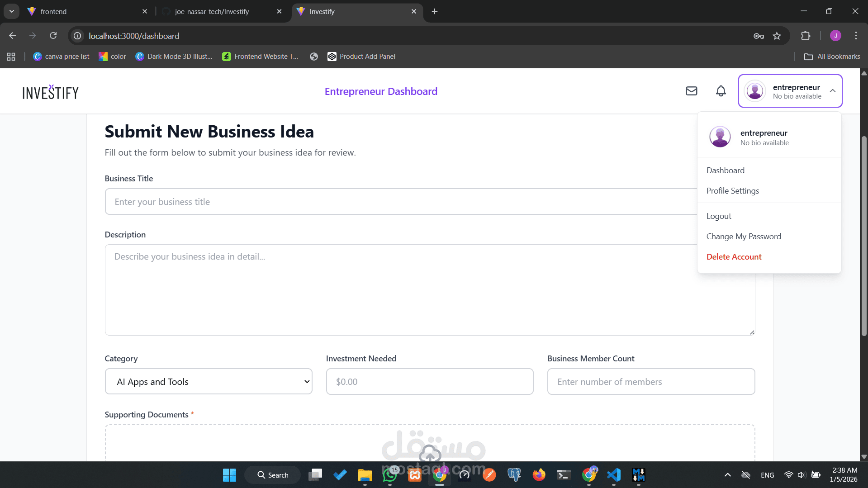Screen dimensions: 868x488
Task: Go forward in browser history
Action: 33,36
